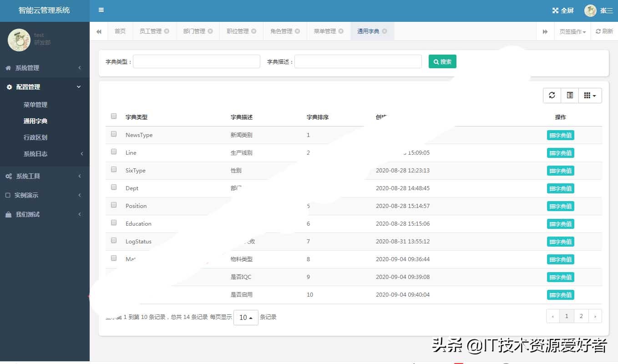Check the SixType row checkbox
Viewport: 618px width, 364px height.
pos(114,169)
